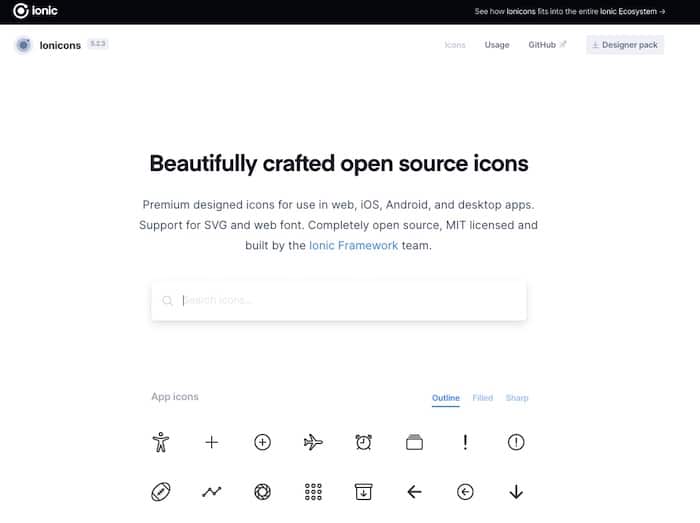Choose the alarm clock icon
Viewport: 700px width, 523px height.
pyautogui.click(x=364, y=442)
